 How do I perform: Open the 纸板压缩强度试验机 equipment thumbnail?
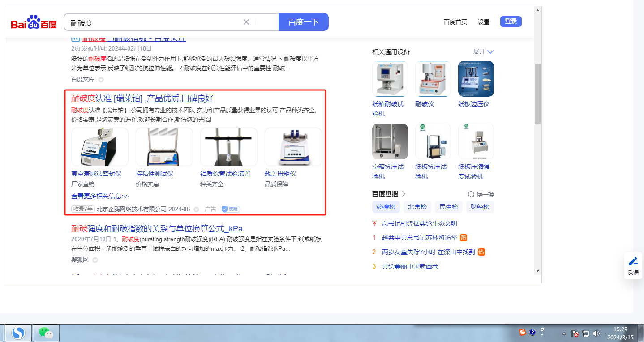pyautogui.click(x=476, y=141)
